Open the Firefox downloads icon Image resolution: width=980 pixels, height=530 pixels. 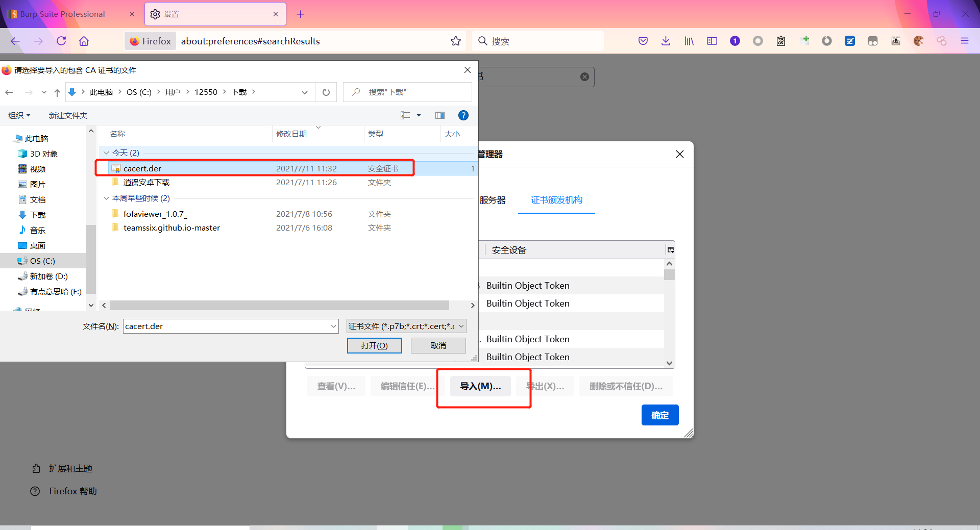pyautogui.click(x=666, y=41)
